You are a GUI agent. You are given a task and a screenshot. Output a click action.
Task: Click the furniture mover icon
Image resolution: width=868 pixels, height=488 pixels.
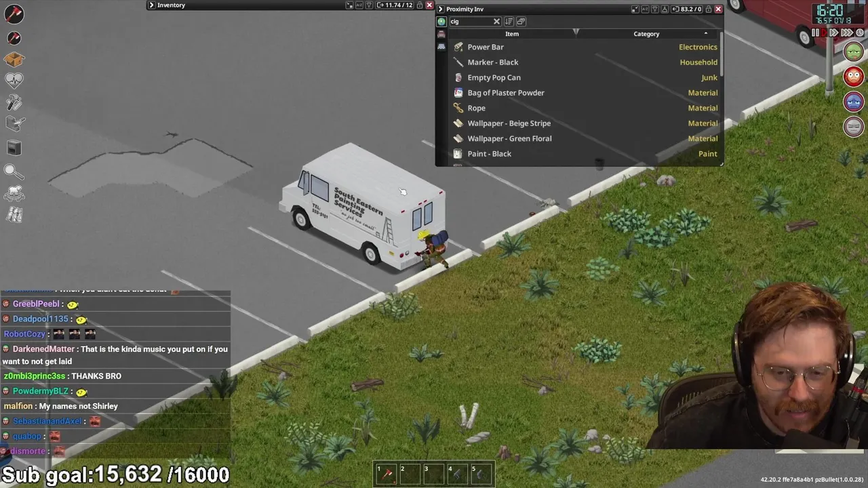click(14, 147)
